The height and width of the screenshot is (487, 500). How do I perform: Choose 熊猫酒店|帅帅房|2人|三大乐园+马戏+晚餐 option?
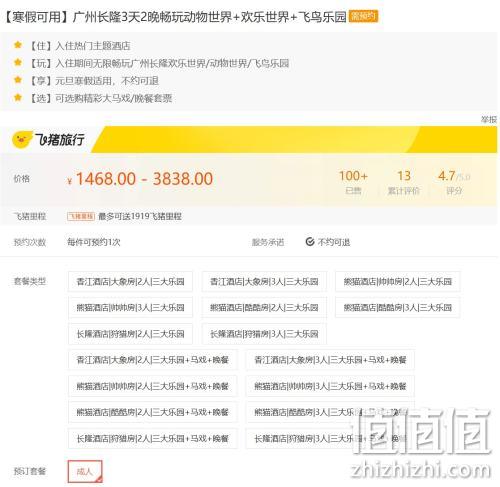point(153,386)
